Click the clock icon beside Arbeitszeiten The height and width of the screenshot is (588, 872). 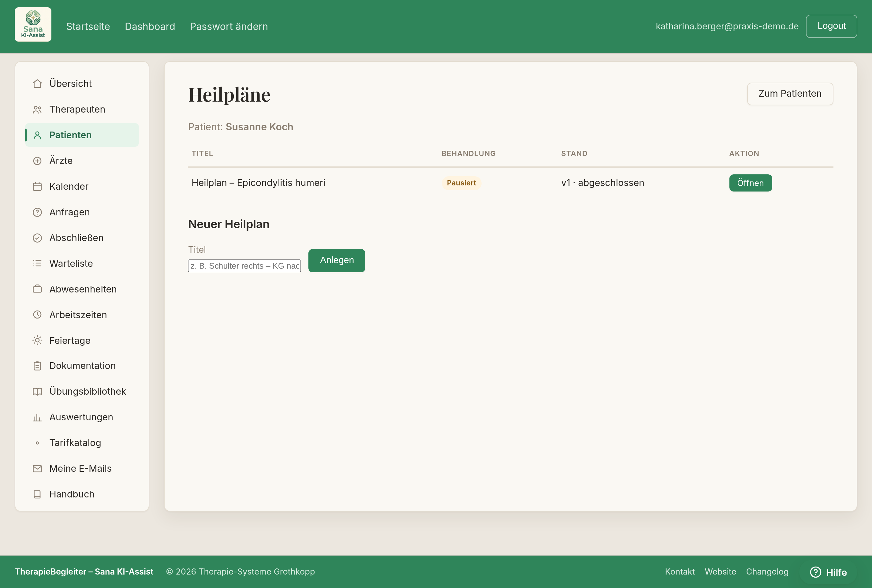(x=37, y=315)
